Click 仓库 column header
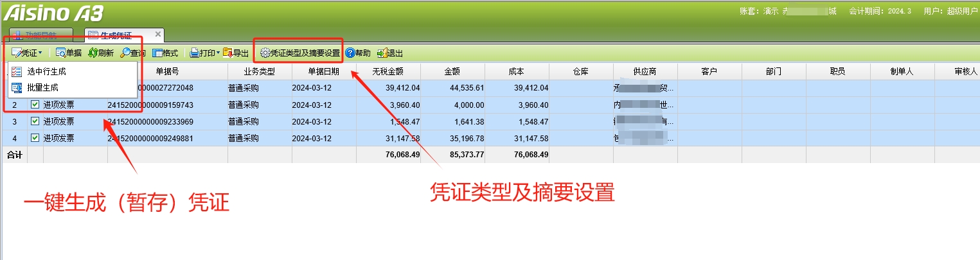The height and width of the screenshot is (260, 980). coord(581,71)
